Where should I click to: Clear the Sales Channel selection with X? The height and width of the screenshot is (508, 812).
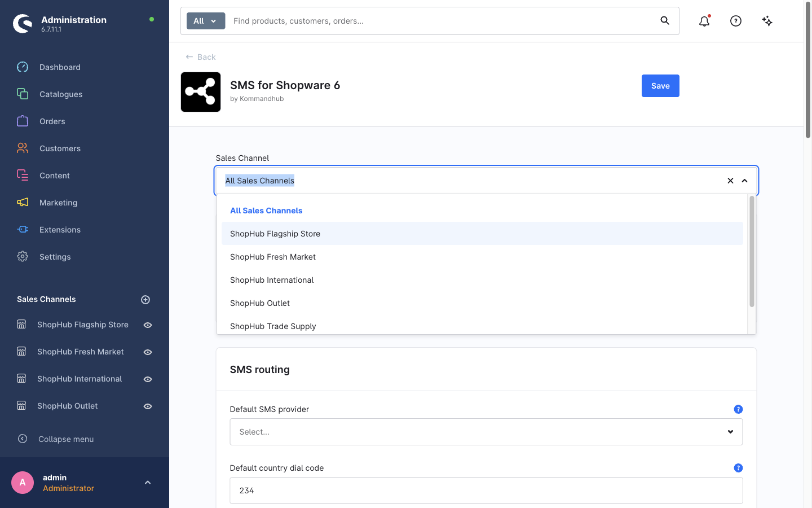click(730, 181)
